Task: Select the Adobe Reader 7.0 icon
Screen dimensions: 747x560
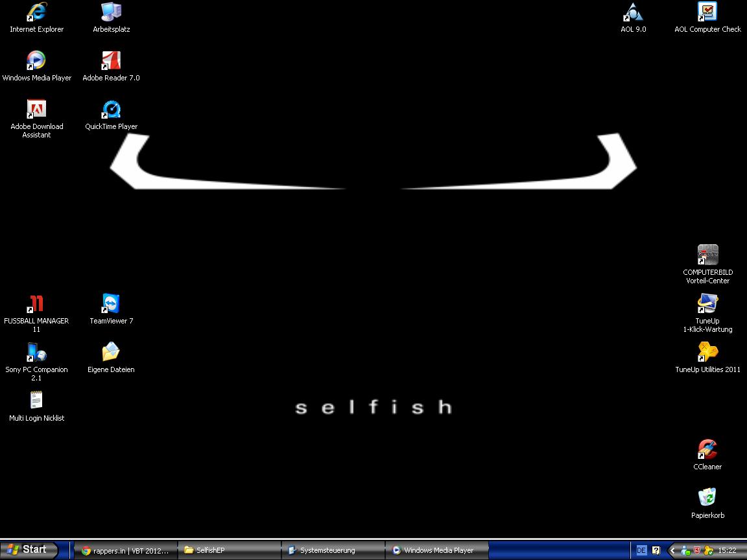Action: [x=111, y=61]
